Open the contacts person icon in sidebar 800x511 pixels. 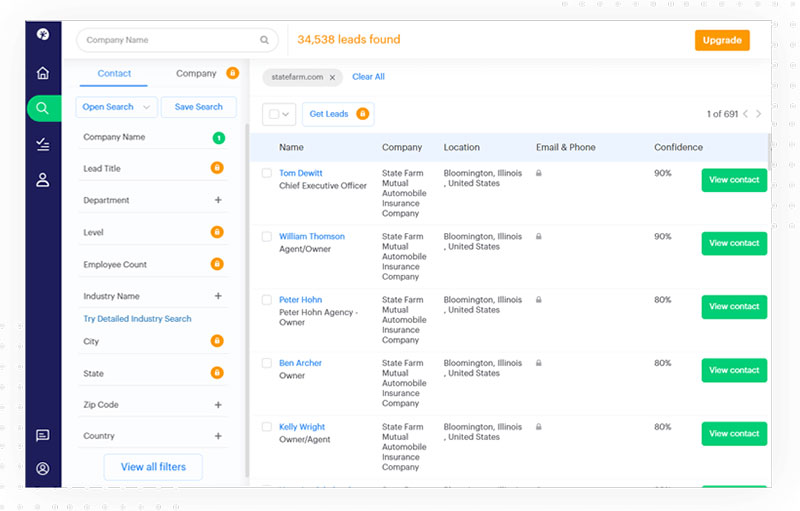coord(43,180)
